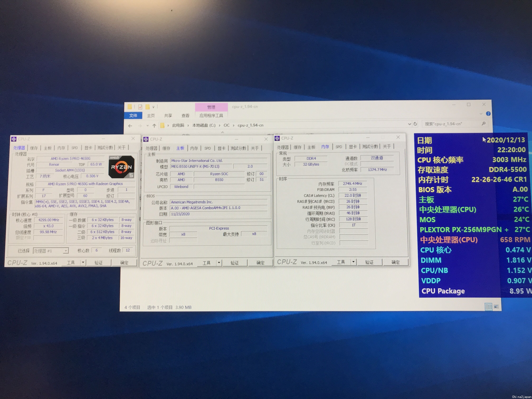The height and width of the screenshot is (399, 532).
Task: Expand the Explorer ribbon chevron
Action: (481, 114)
